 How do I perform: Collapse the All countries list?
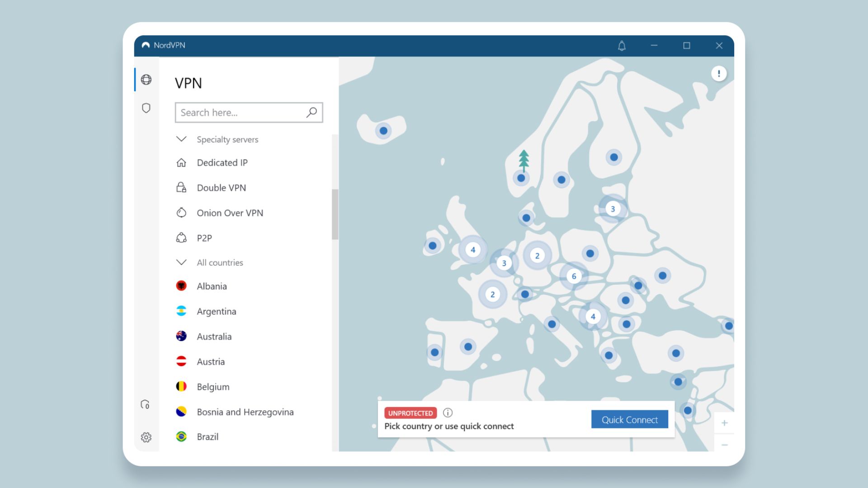(x=181, y=262)
